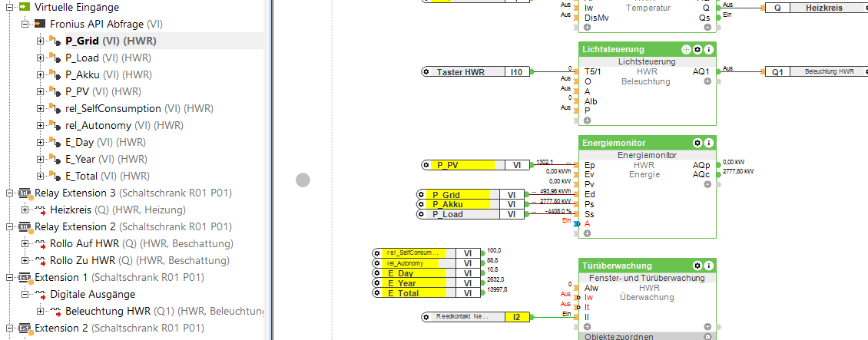
Task: Collapse Relay Extension 2 node
Action: [x=9, y=226]
